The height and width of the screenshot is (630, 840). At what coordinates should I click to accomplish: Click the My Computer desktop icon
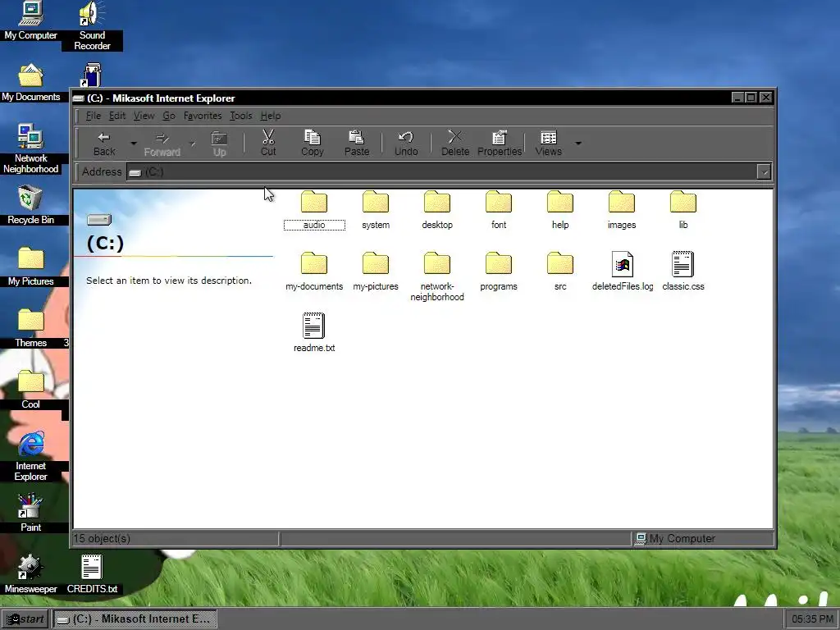tap(30, 21)
